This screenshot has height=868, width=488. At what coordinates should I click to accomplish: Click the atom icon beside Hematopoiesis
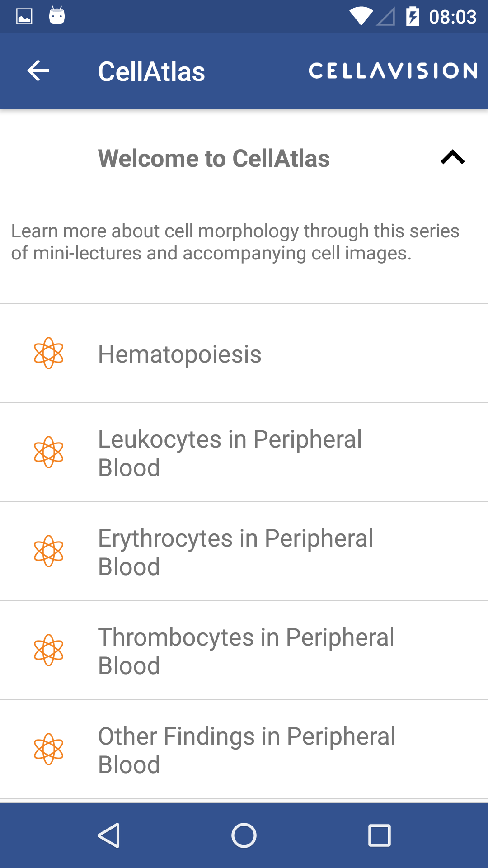tap(49, 353)
